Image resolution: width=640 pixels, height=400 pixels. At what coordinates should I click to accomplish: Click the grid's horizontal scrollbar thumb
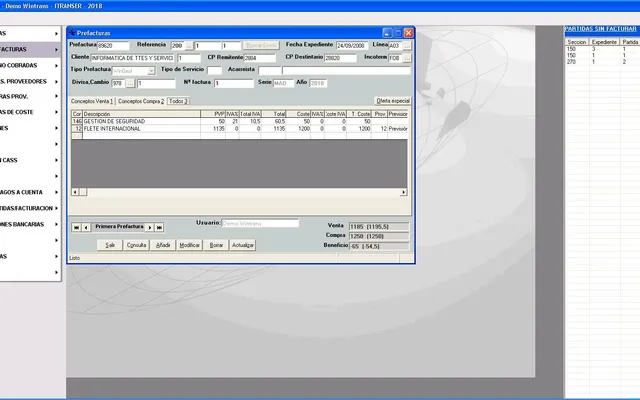tap(83, 192)
